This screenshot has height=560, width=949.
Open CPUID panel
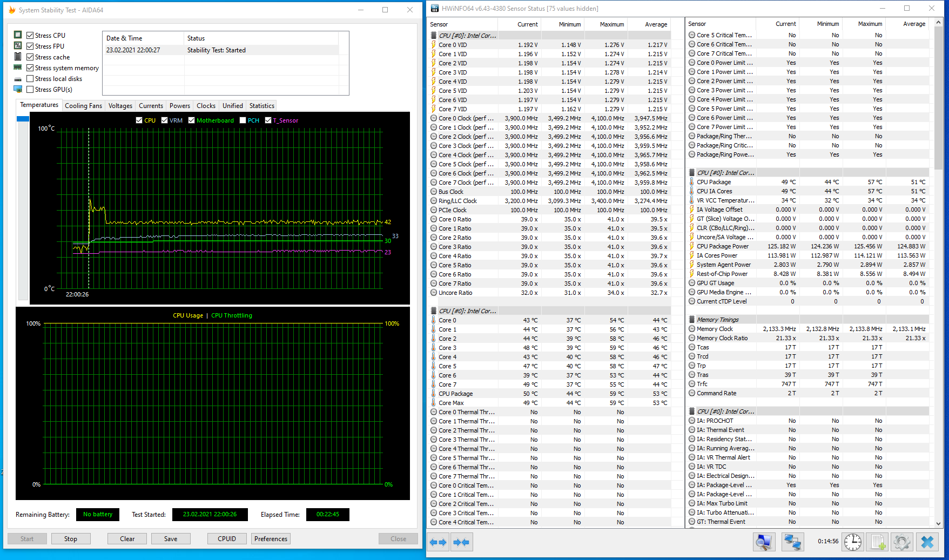point(227,539)
